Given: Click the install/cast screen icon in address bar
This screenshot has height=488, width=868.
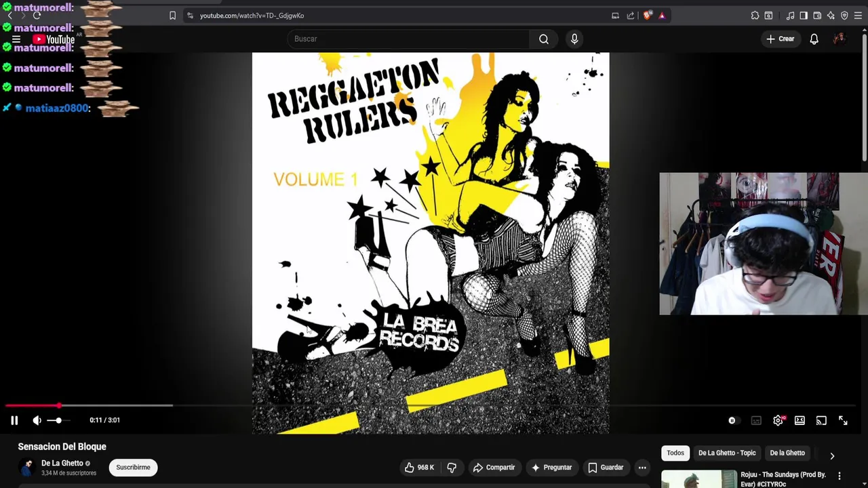Looking at the screenshot, I should click(x=615, y=16).
